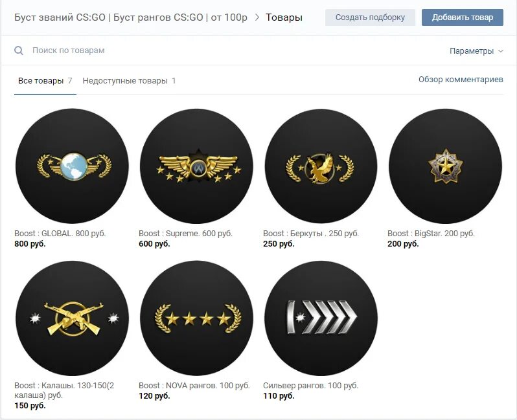Click the Создать подборку button
Image resolution: width=517 pixels, height=420 pixels.
(x=370, y=17)
